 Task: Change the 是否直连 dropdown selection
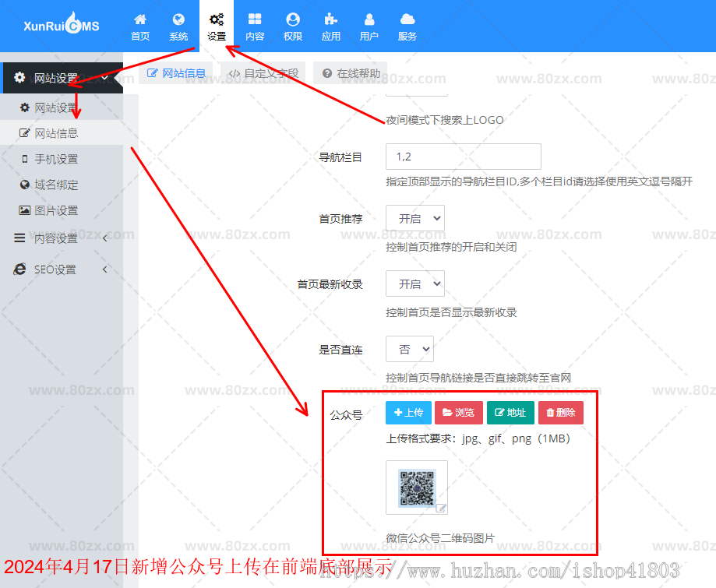coord(409,349)
